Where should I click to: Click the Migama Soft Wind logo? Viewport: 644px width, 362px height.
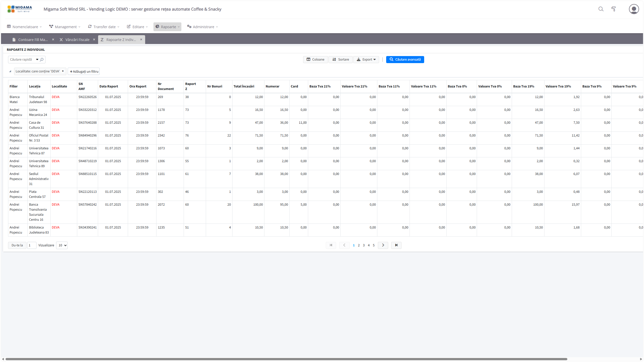point(20,9)
